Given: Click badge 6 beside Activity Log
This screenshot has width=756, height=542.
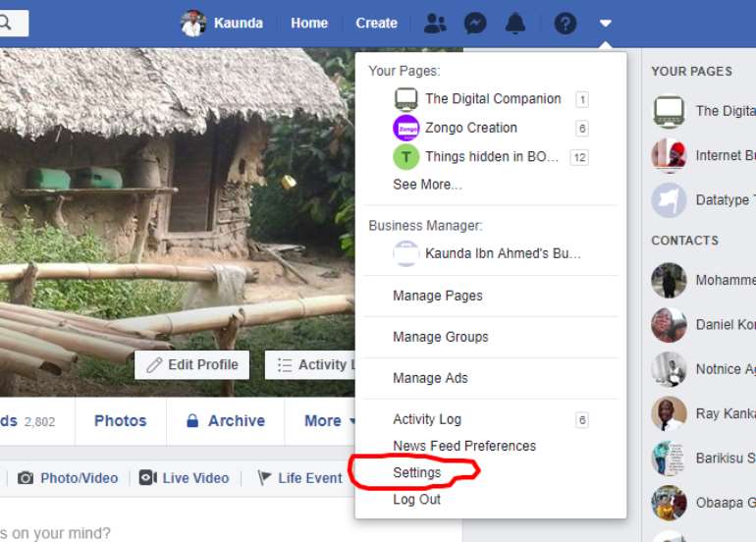Looking at the screenshot, I should point(582,420).
